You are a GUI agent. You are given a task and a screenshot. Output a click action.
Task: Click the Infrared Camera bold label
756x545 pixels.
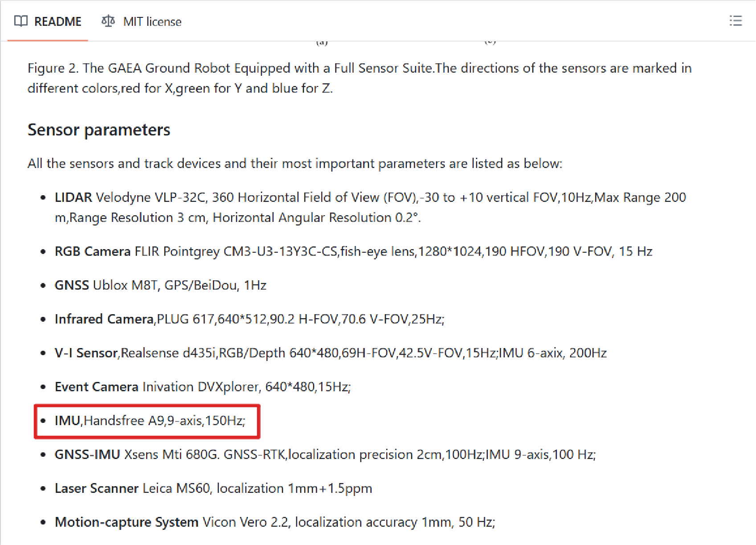point(104,319)
